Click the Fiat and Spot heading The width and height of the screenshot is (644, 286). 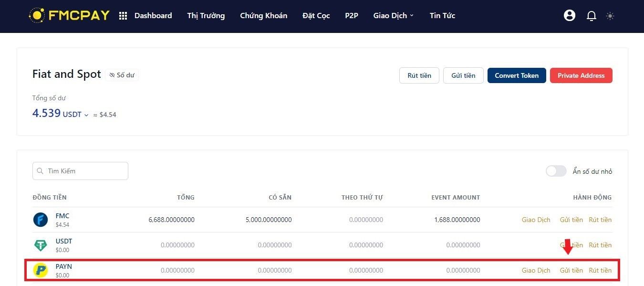pos(67,74)
